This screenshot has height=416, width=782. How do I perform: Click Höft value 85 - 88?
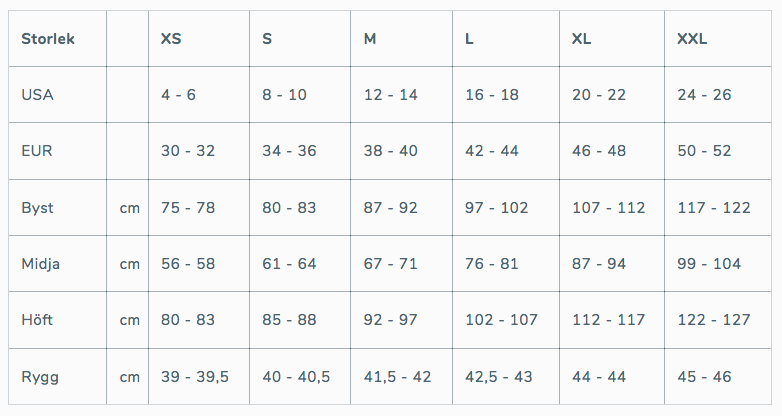[x=300, y=320]
